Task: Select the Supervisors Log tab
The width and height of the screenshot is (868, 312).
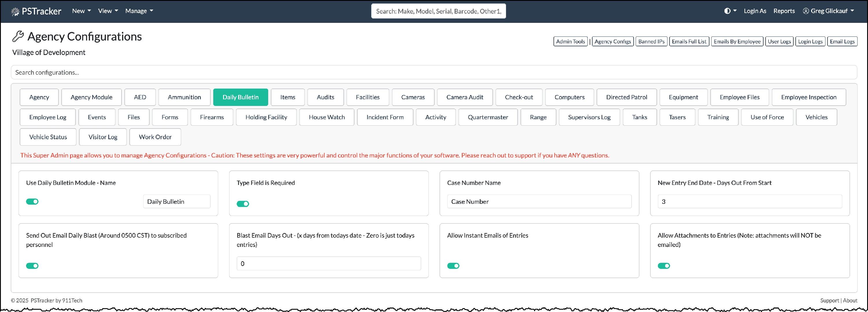Action: pos(589,117)
